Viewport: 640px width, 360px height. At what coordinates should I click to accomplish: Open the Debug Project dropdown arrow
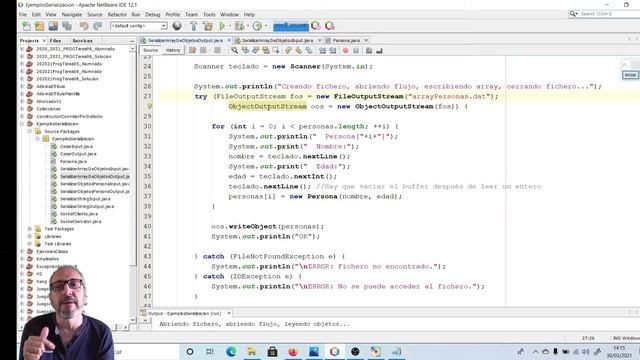247,26
